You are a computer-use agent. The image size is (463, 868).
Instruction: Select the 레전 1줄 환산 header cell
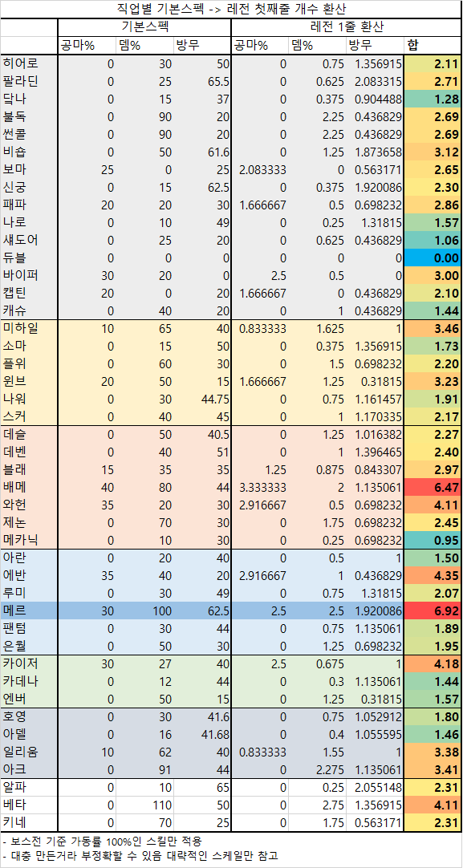[346, 26]
